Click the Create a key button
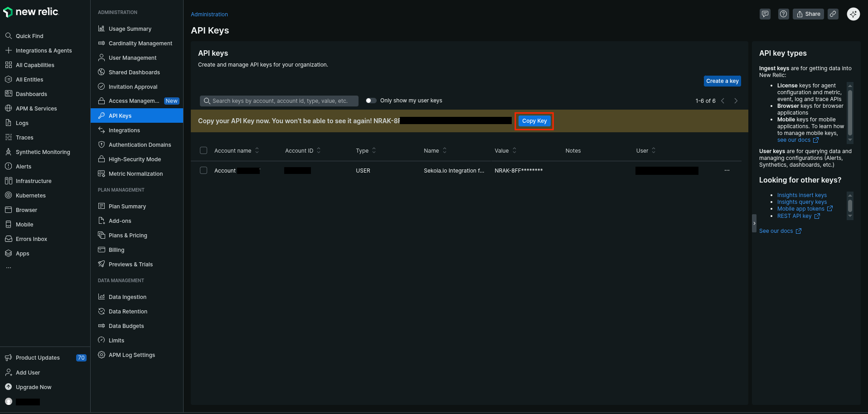Screen dimensions: 868x414 coord(722,81)
